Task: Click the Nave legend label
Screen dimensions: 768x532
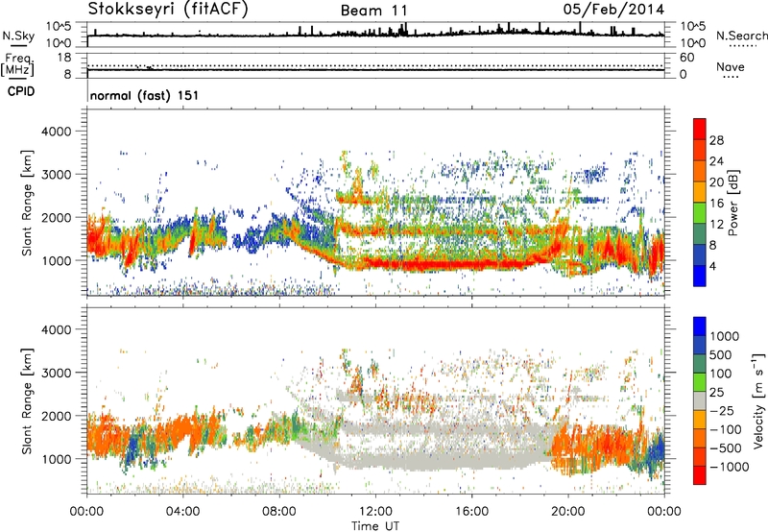Action: coord(731,67)
